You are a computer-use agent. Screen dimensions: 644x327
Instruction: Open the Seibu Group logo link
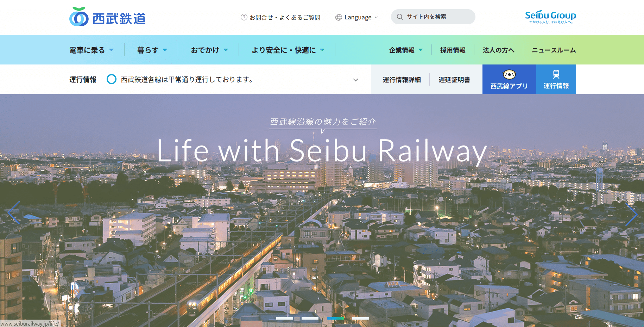(550, 17)
